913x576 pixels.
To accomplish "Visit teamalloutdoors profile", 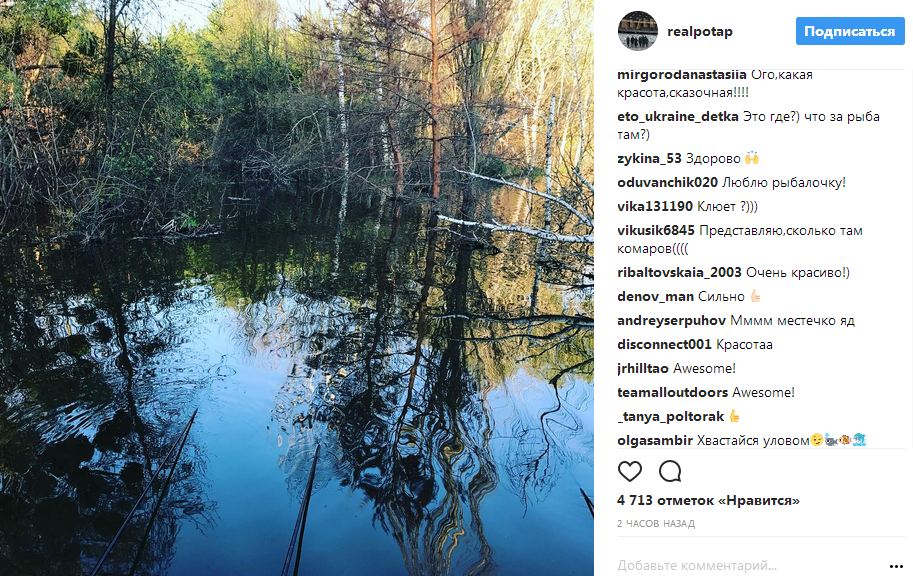I will click(x=672, y=392).
